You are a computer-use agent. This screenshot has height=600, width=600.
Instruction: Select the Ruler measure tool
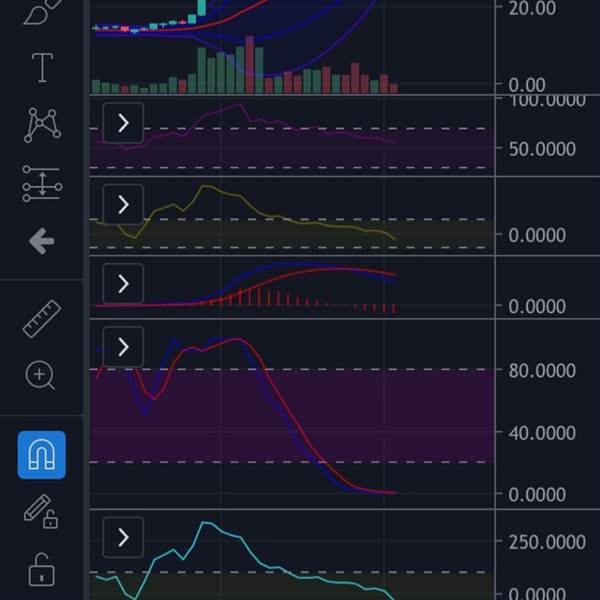pos(42,319)
